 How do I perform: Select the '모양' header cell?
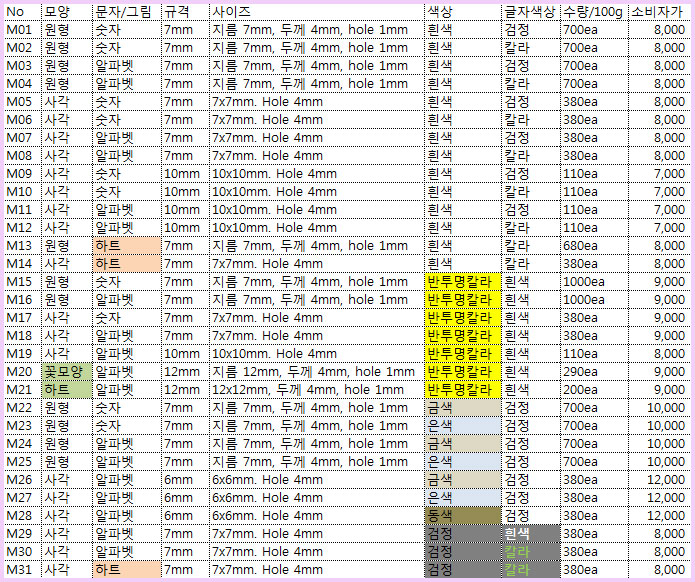(x=67, y=12)
